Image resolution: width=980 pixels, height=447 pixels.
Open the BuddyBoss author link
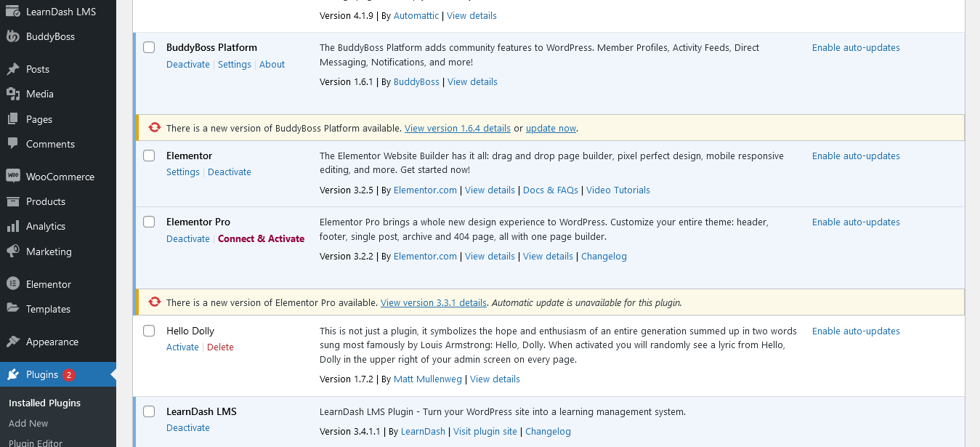[416, 81]
